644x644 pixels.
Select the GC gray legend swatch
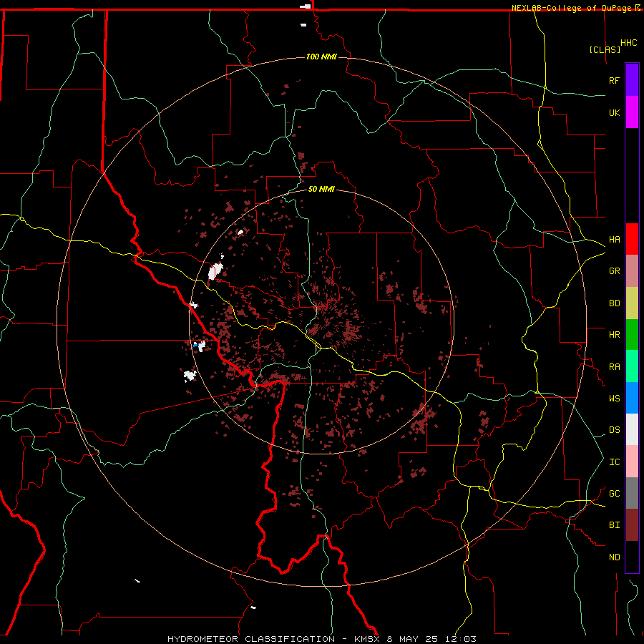tap(632, 493)
